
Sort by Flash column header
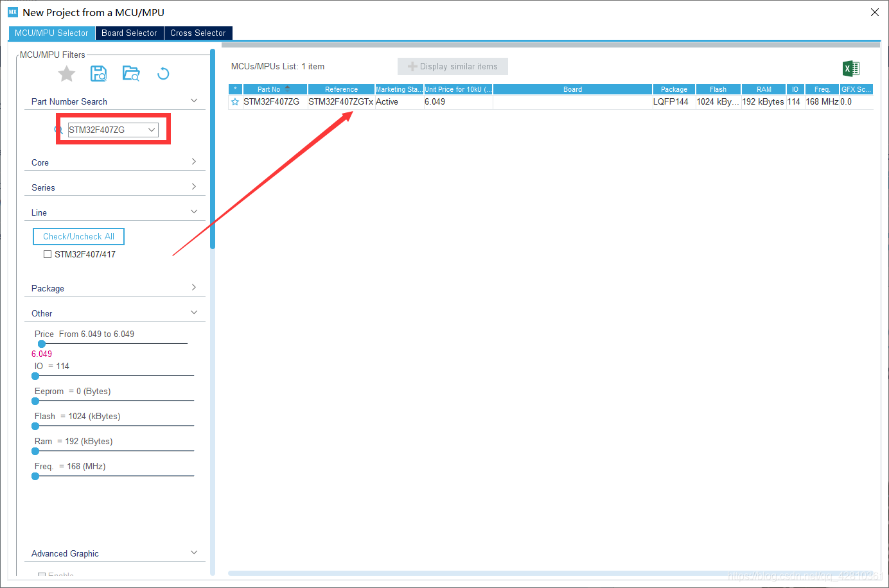pyautogui.click(x=718, y=89)
